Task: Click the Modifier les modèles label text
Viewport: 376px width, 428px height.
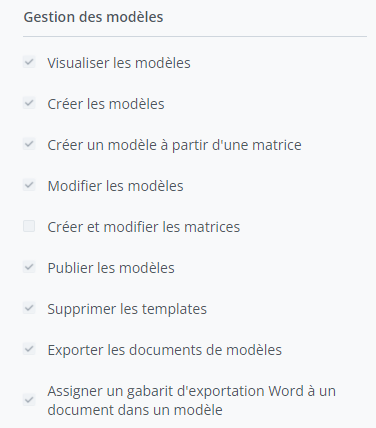Action: point(115,186)
